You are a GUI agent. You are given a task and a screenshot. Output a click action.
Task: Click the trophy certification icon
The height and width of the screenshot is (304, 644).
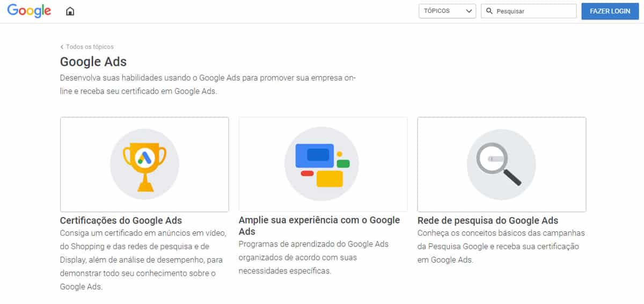(x=144, y=164)
